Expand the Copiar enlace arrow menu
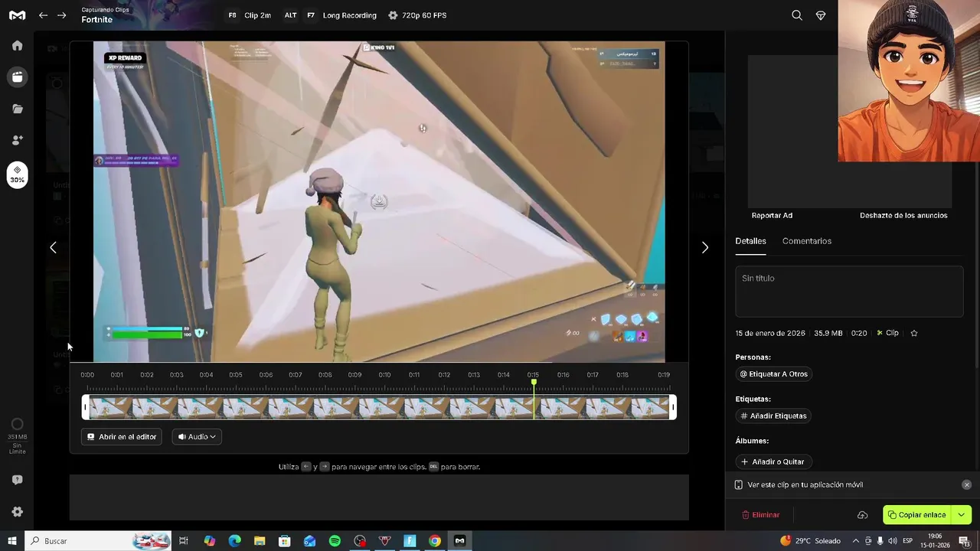980x551 pixels. click(962, 515)
